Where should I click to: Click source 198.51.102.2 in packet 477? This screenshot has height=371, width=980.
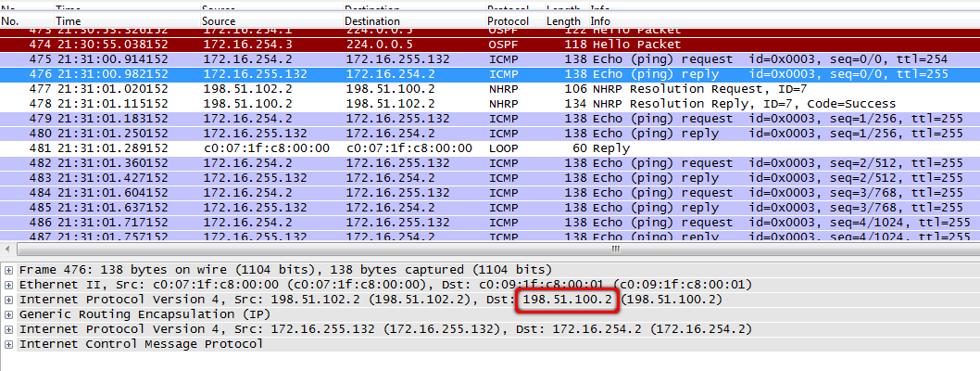pos(247,89)
